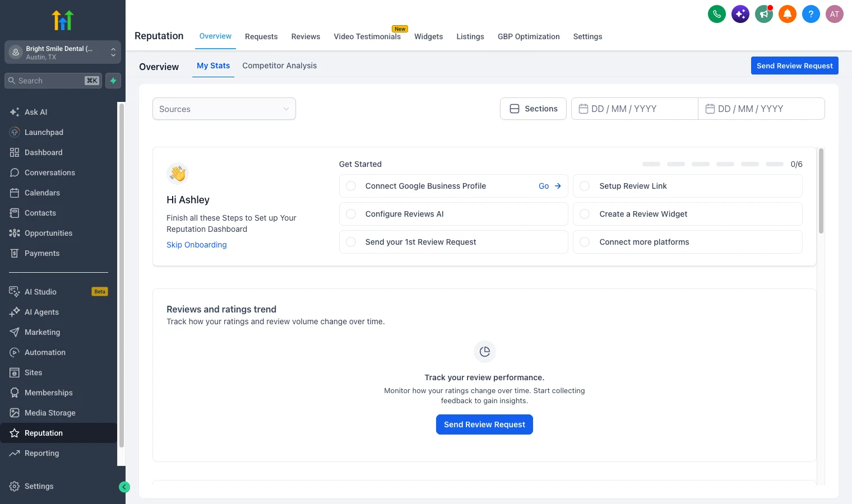Select the Connect Google Business Profile radio circle
The height and width of the screenshot is (504, 852).
(x=351, y=186)
